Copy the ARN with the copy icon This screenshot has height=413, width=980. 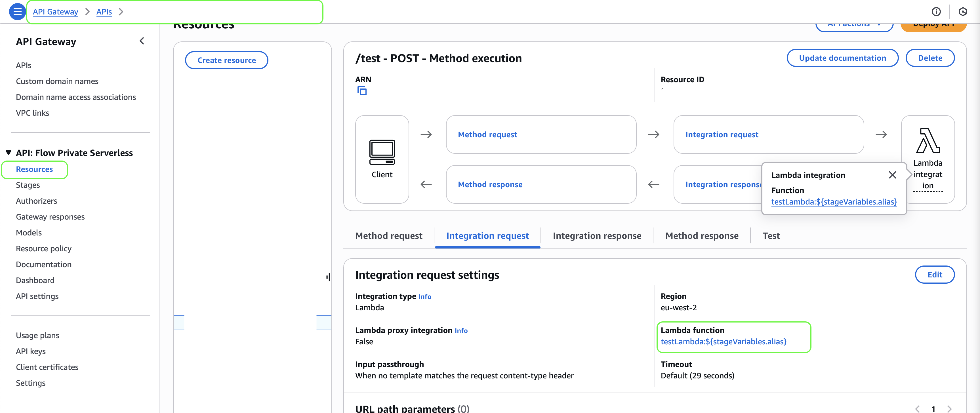pos(362,91)
